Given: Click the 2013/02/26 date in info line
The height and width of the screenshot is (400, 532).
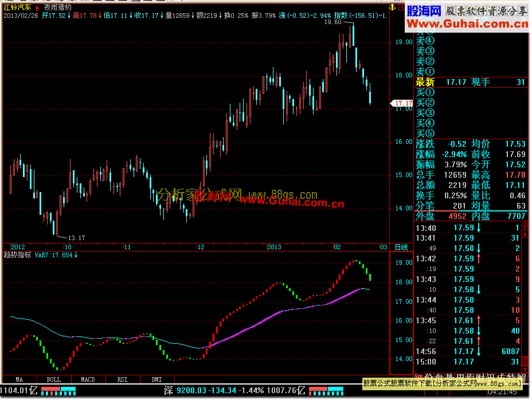Looking at the screenshot, I should pyautogui.click(x=21, y=15).
